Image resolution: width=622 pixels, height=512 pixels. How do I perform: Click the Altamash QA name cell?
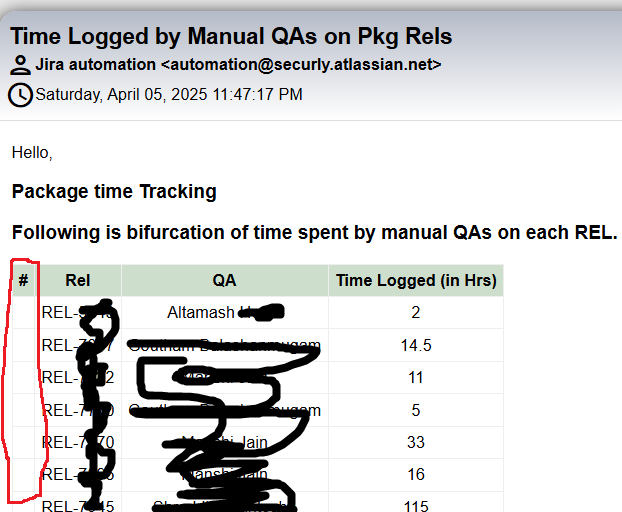pyautogui.click(x=225, y=313)
